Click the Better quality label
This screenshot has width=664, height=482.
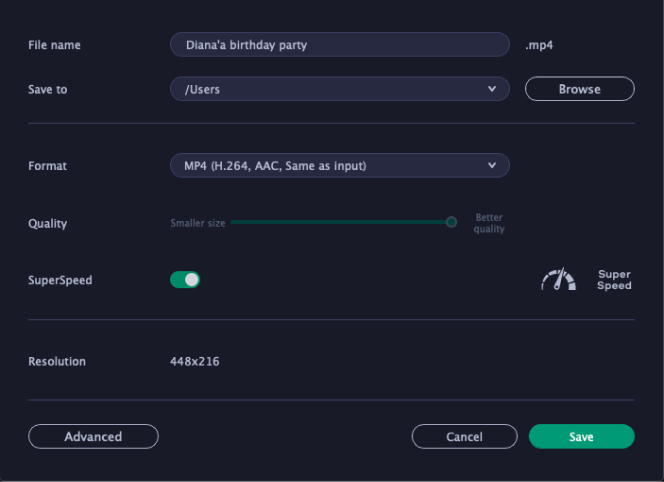pyautogui.click(x=489, y=223)
